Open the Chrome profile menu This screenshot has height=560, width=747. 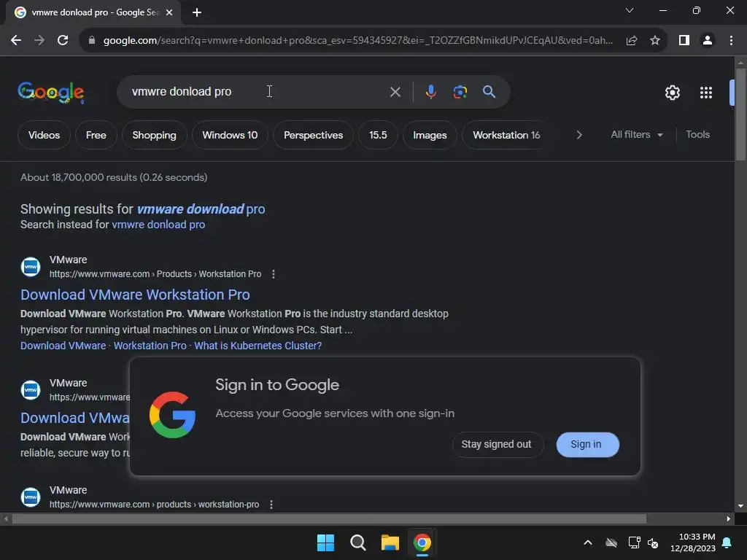(x=708, y=41)
